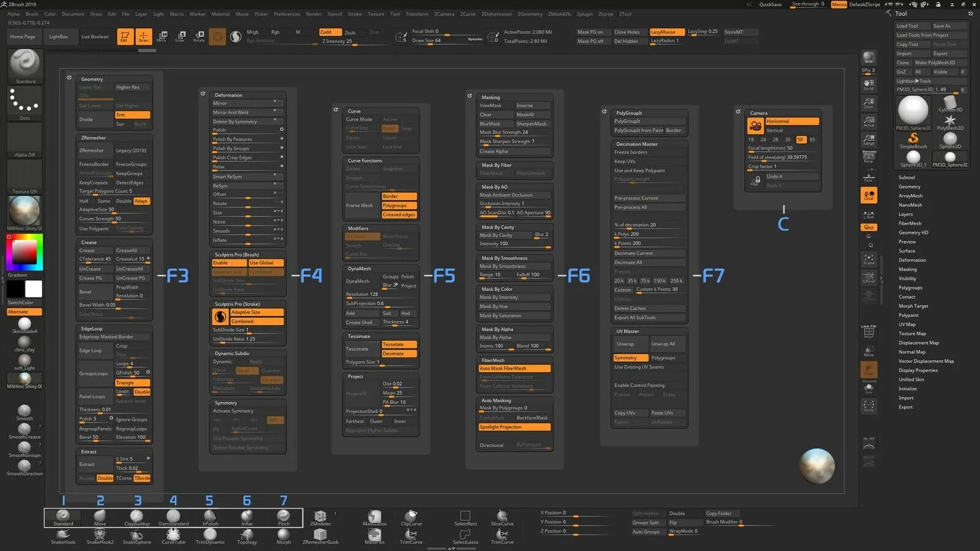This screenshot has width=980, height=551.
Task: Click the Decimate Current button
Action: click(x=649, y=253)
